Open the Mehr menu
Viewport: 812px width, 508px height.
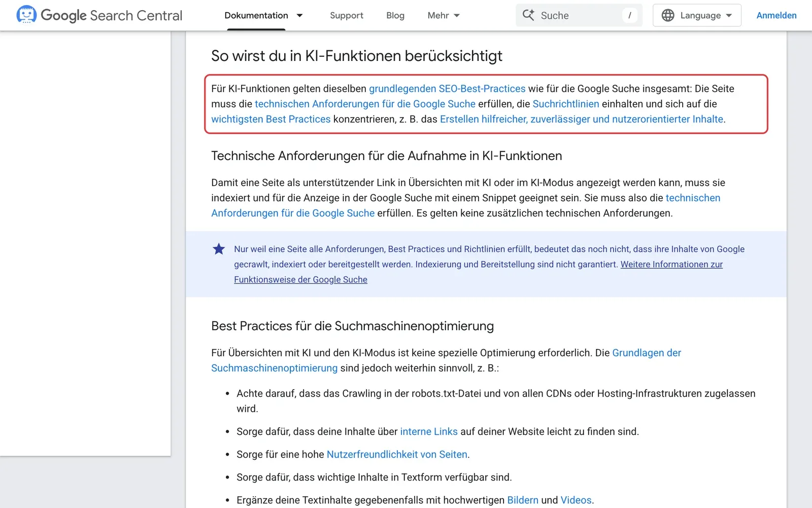(x=444, y=15)
